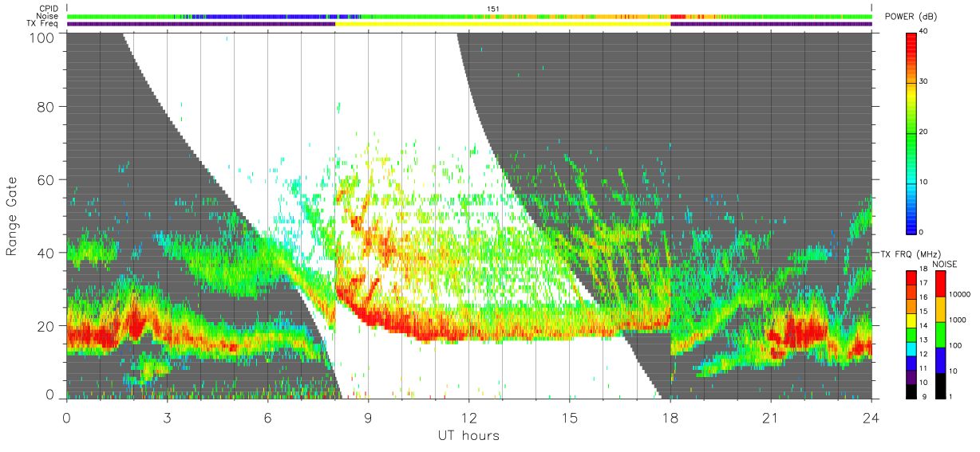Click the '1000' label on noise legend
This screenshot has width=980, height=452.
coord(958,320)
